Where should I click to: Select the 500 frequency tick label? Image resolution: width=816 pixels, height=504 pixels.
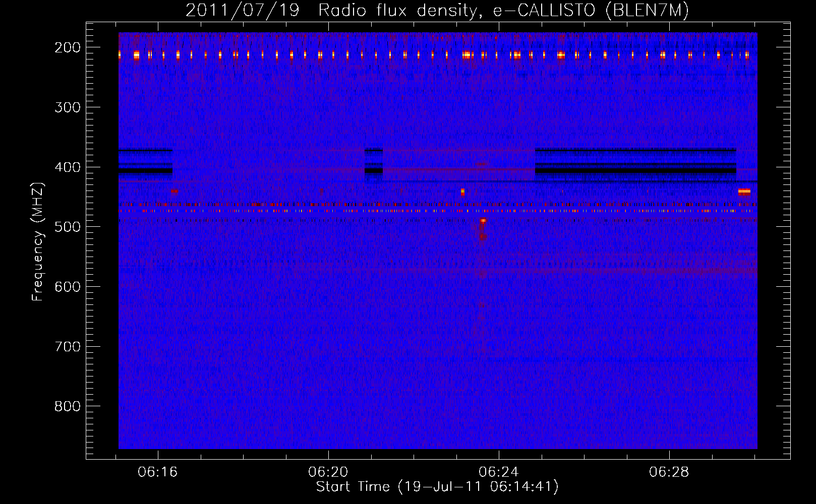(67, 227)
